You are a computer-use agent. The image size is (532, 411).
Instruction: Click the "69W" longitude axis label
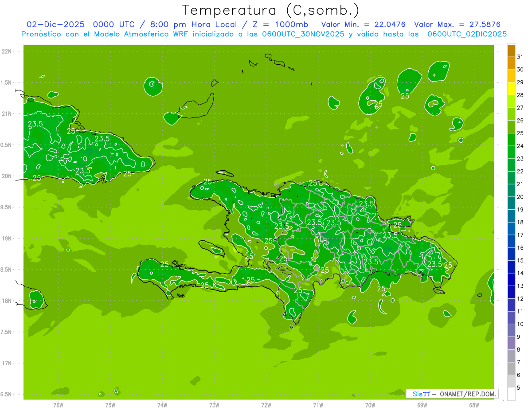tap(422, 405)
